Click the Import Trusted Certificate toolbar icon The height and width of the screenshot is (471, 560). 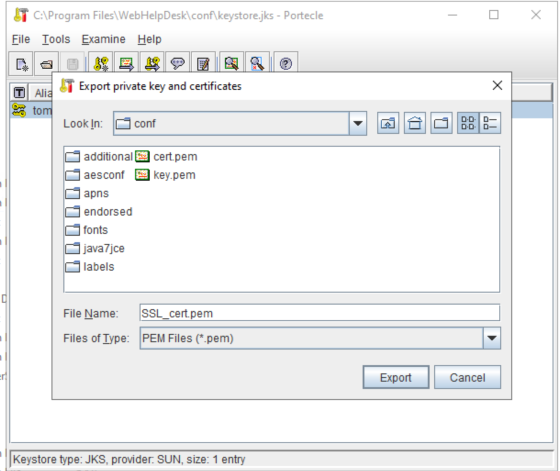coord(126,64)
